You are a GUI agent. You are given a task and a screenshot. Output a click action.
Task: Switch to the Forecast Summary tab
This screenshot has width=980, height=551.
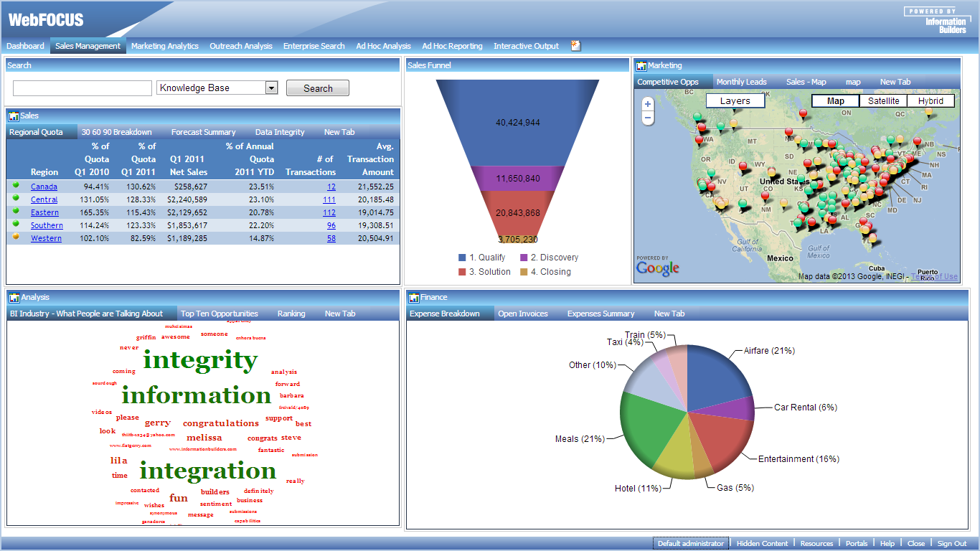click(203, 132)
